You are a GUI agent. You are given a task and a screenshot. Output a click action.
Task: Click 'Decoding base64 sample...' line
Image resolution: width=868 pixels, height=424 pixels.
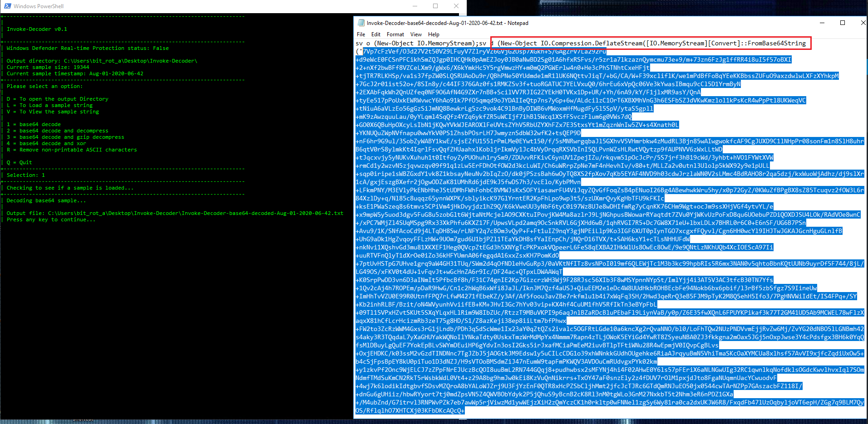46,200
